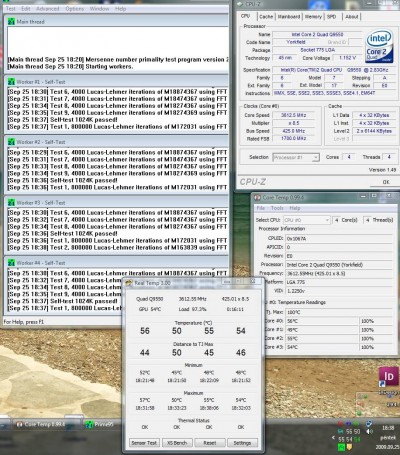Open the Tools menu in Core Temp
Image resolution: width=400 pixels, height=455 pixels.
click(277, 208)
